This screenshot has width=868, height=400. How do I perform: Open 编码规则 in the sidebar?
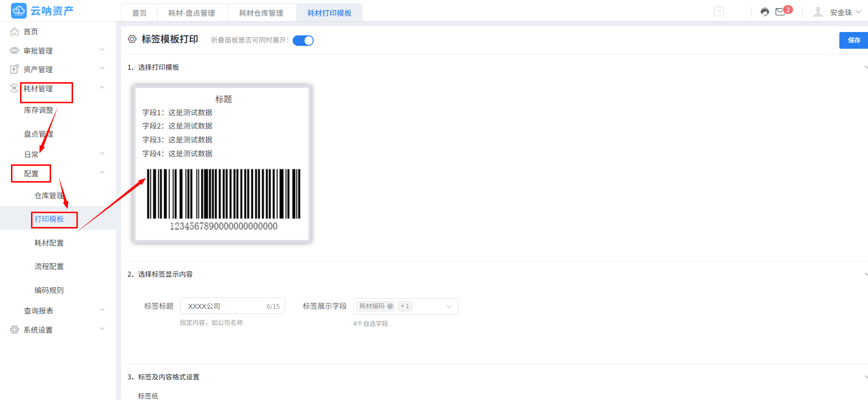[x=49, y=291]
